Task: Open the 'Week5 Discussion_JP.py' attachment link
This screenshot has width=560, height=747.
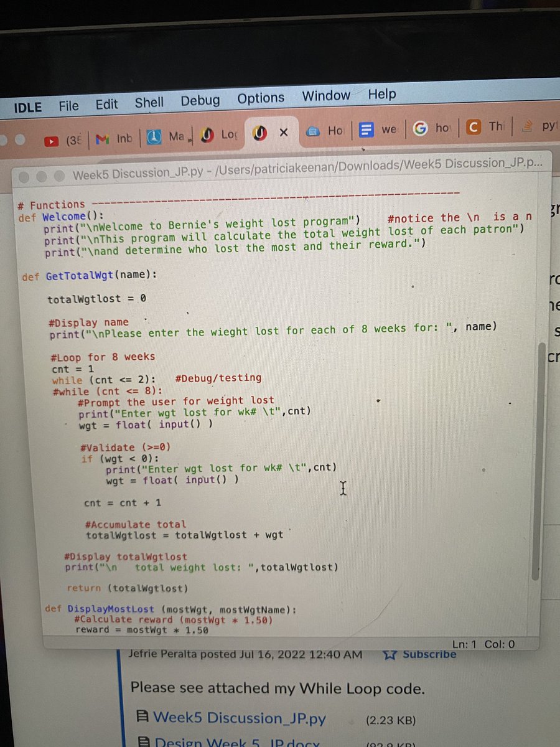Action: click(x=240, y=718)
